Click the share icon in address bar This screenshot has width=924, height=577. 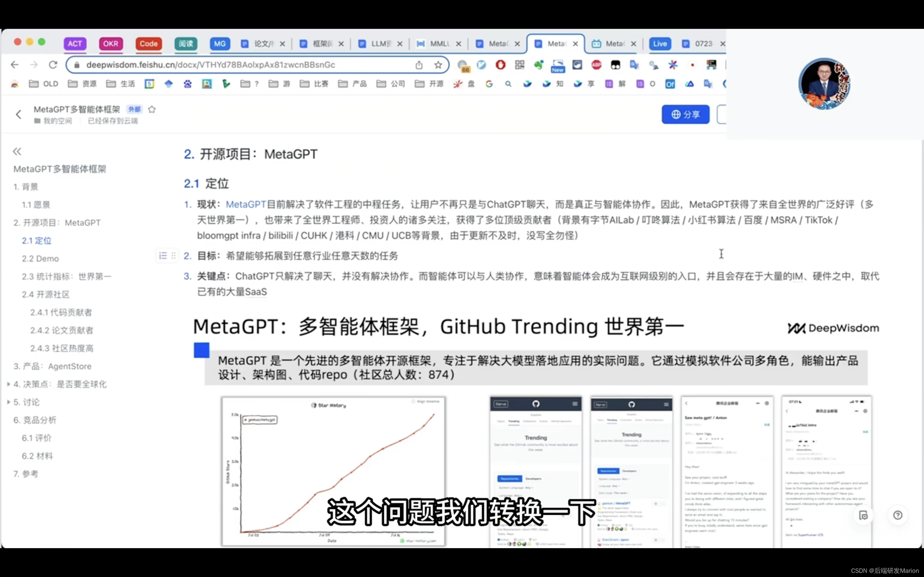click(419, 65)
